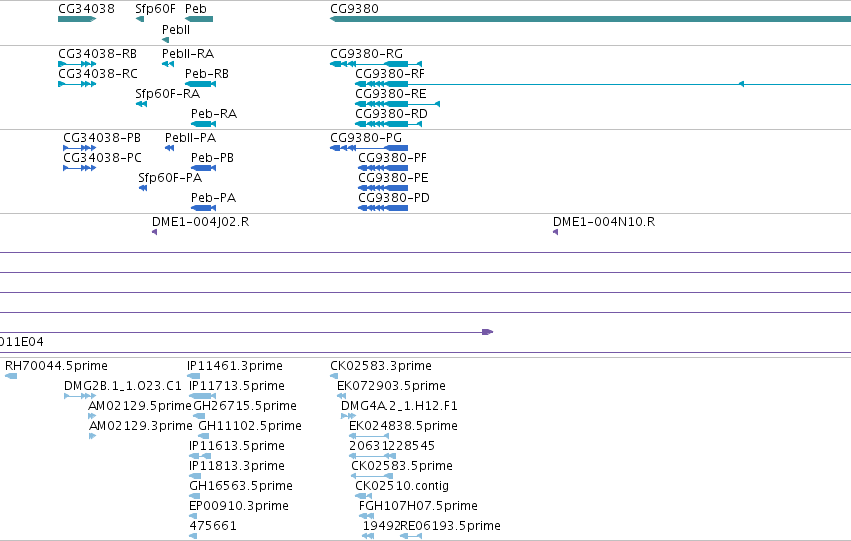The width and height of the screenshot is (851, 541).
Task: Click the GH11102.5prime EST label
Action: click(250, 426)
